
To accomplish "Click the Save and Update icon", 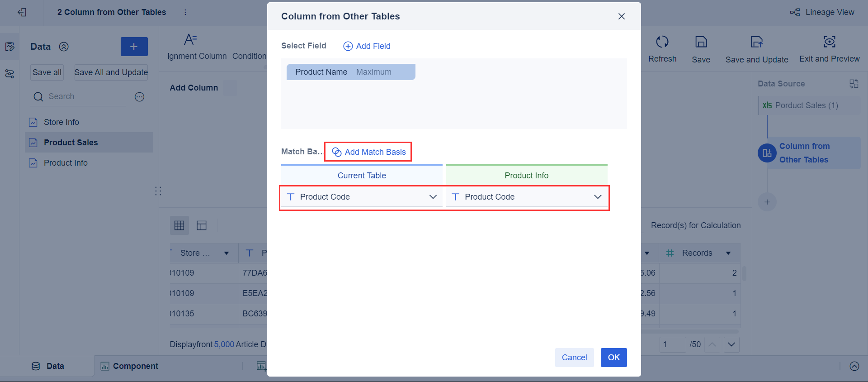I will (756, 42).
